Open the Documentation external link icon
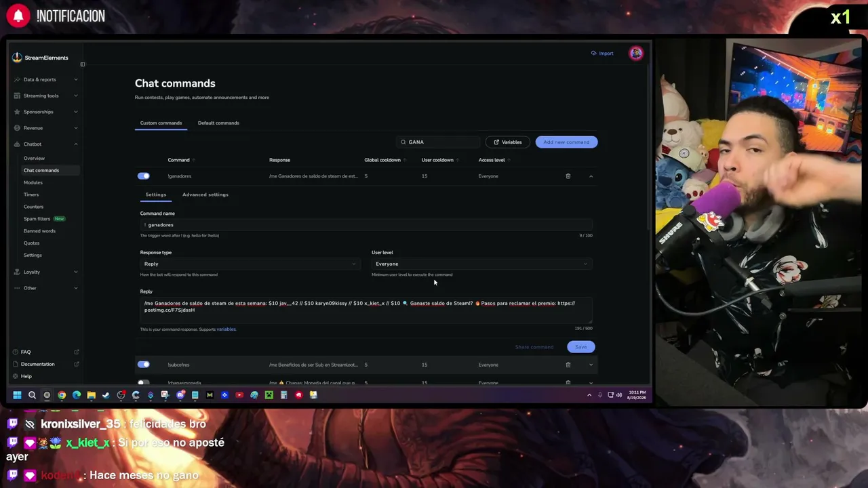868x488 pixels. coord(77,365)
